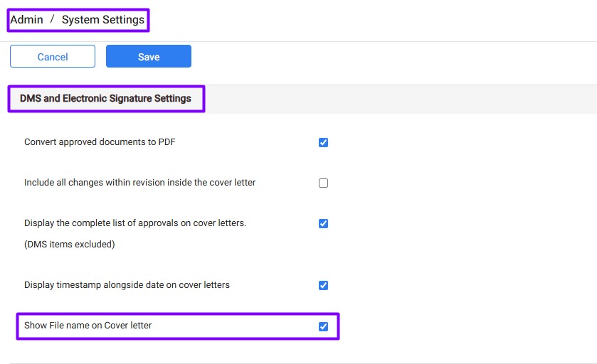Enable Include all changes within revision checkbox
Viewport: 597px width, 364px height.
point(323,183)
